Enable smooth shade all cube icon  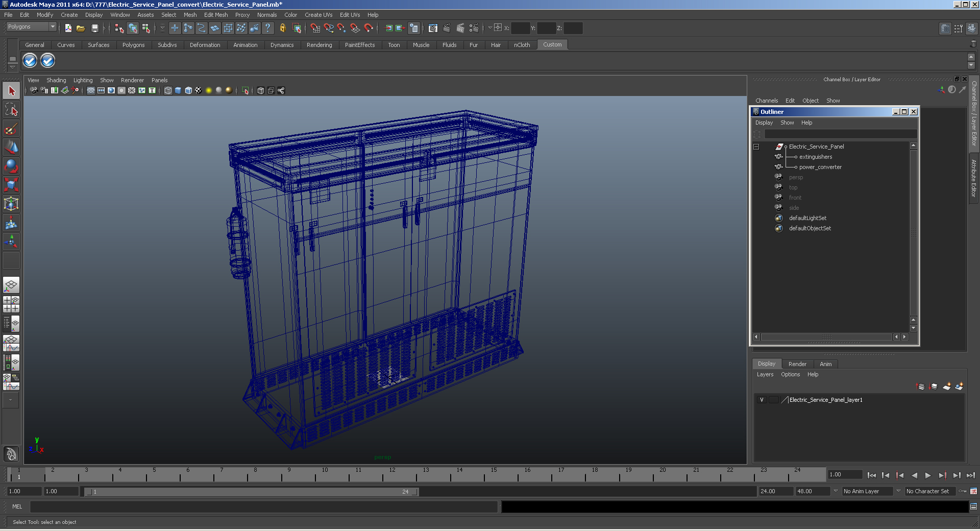[178, 90]
